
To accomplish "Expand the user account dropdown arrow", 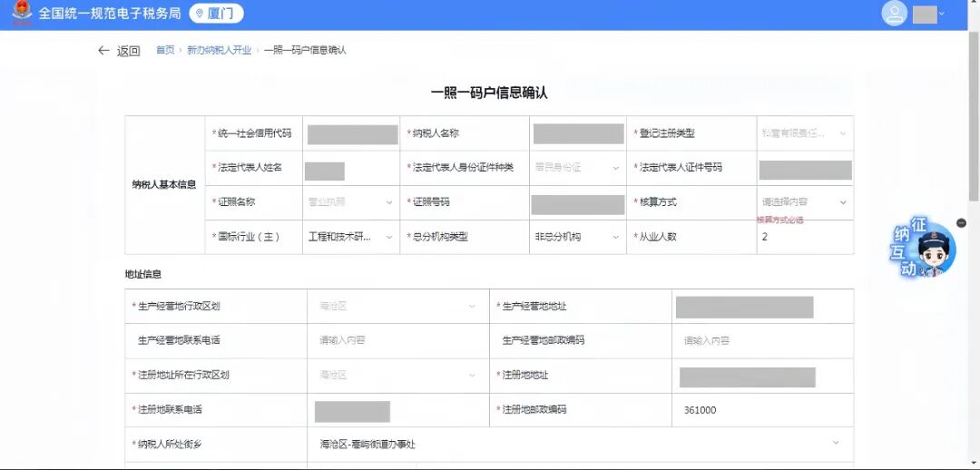I will tap(942, 14).
